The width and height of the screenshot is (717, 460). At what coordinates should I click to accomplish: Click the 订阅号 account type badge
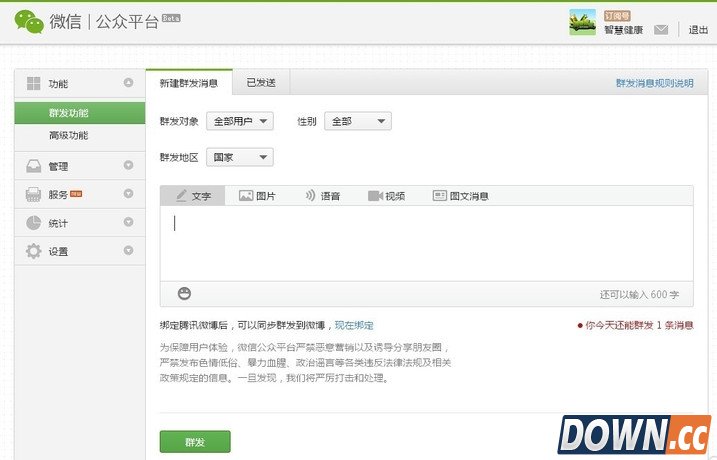(617, 16)
